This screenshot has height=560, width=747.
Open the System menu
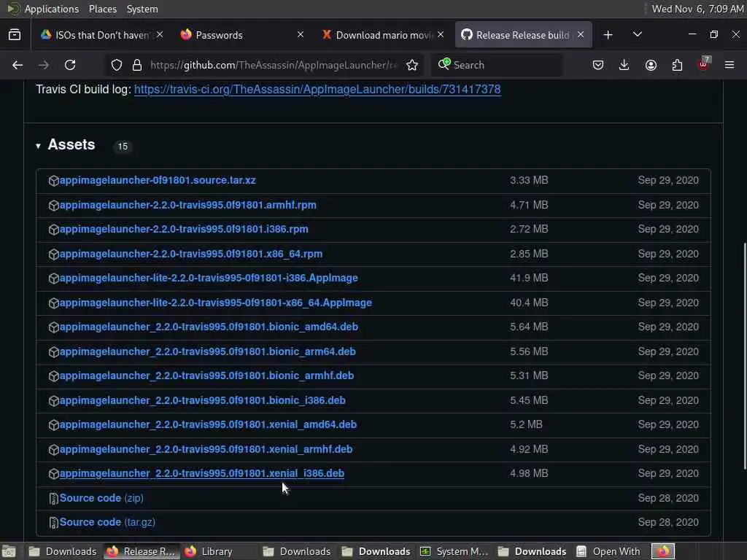(x=142, y=9)
